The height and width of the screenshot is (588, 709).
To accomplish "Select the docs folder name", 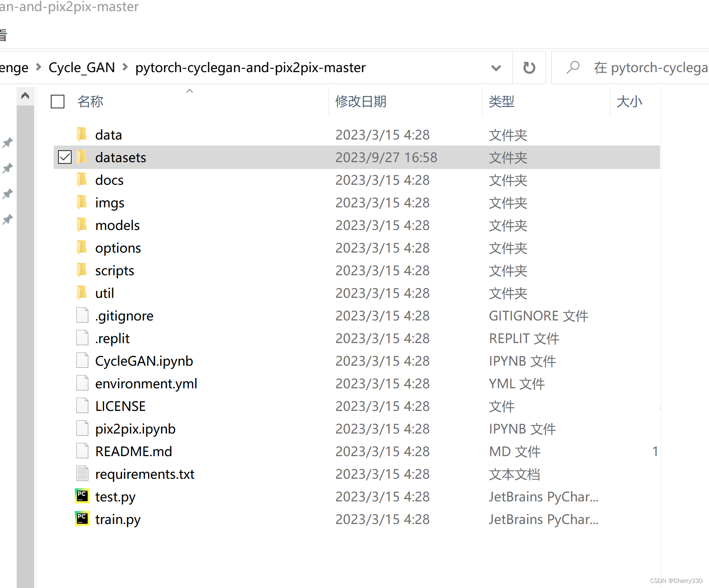I will (x=109, y=180).
